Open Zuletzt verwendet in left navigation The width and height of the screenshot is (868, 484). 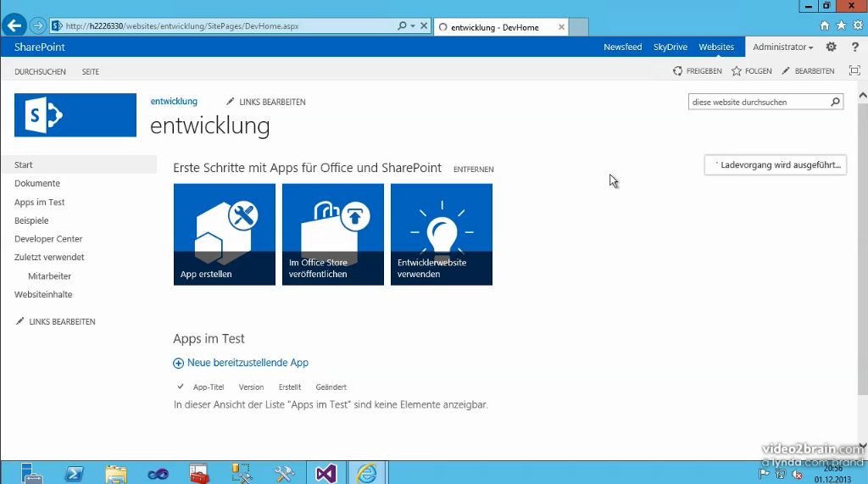tap(49, 257)
